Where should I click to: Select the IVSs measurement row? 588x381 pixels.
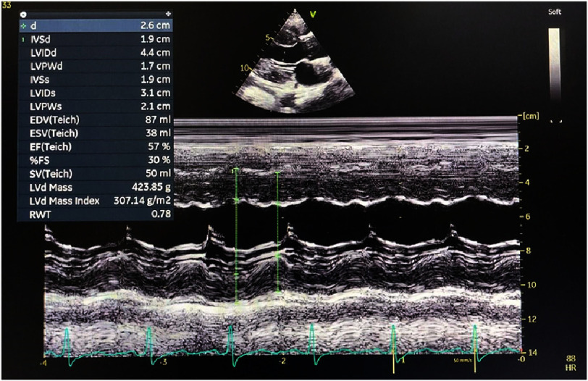[x=96, y=80]
